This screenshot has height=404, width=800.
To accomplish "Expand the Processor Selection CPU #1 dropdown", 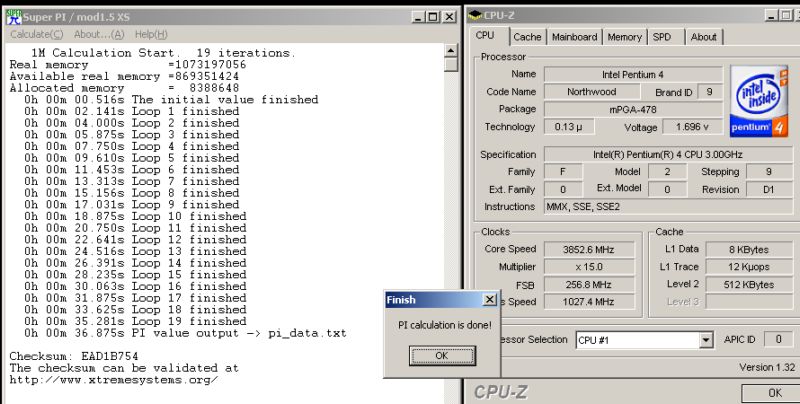I will (x=706, y=340).
